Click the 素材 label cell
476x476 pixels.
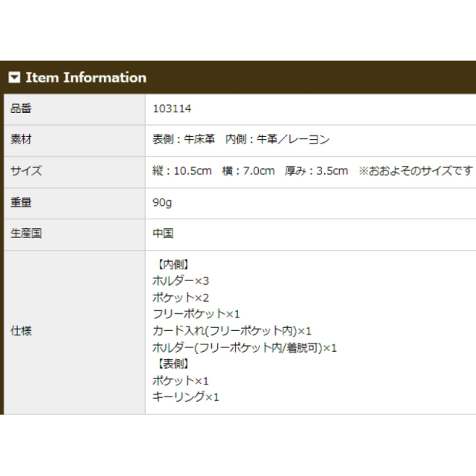[x=74, y=141]
